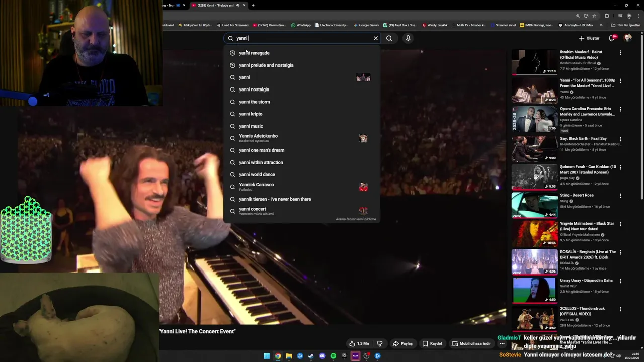
Task: Open a new browser tab
Action: (253, 5)
